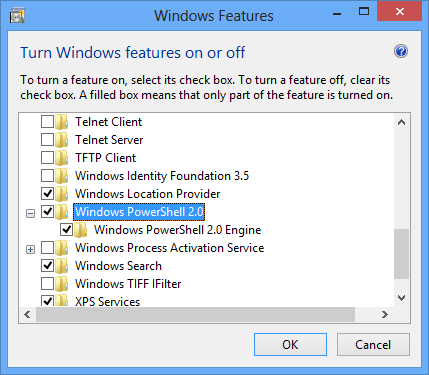Click the horizontal scrollbar right arrow
Viewport: 429px width, 375px height.
click(385, 314)
